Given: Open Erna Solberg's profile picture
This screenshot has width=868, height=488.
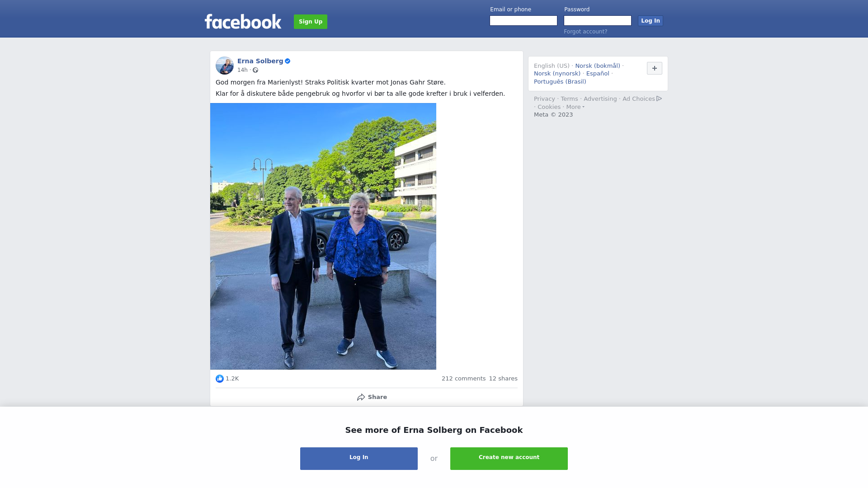Looking at the screenshot, I should pyautogui.click(x=225, y=66).
